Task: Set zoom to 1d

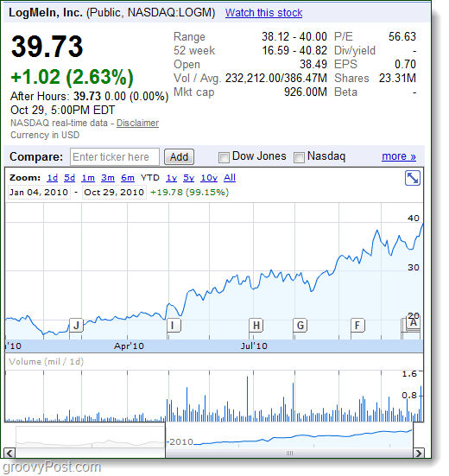Action: pos(52,178)
